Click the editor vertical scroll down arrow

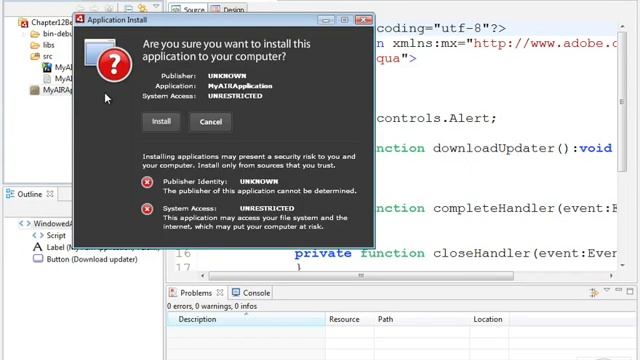(x=622, y=265)
